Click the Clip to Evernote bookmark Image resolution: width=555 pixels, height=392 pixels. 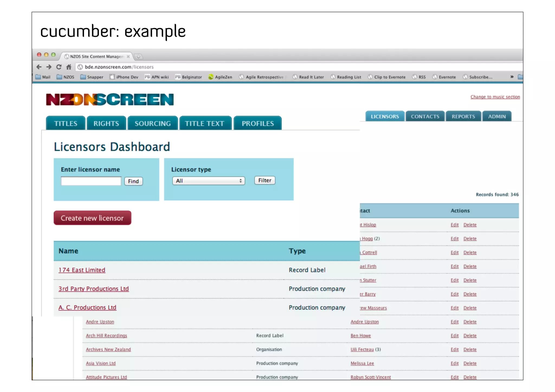click(387, 77)
